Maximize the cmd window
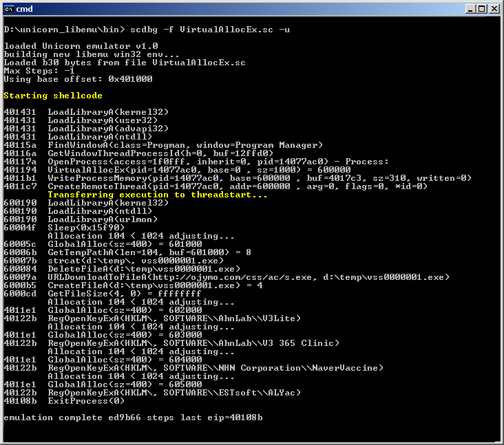This screenshot has width=504, height=445. click(482, 9)
